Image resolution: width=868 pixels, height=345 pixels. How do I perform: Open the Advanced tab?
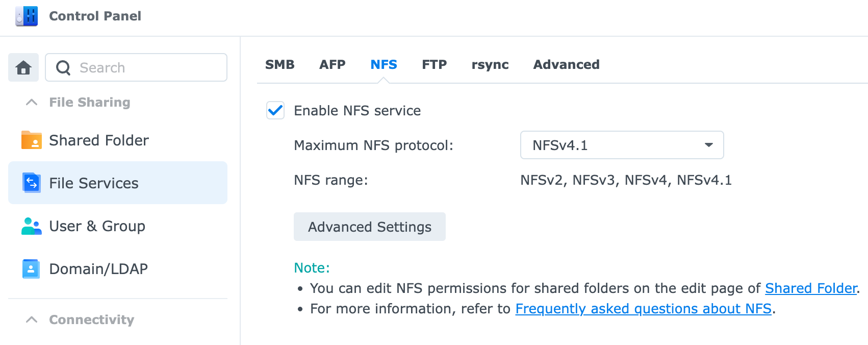click(x=566, y=65)
